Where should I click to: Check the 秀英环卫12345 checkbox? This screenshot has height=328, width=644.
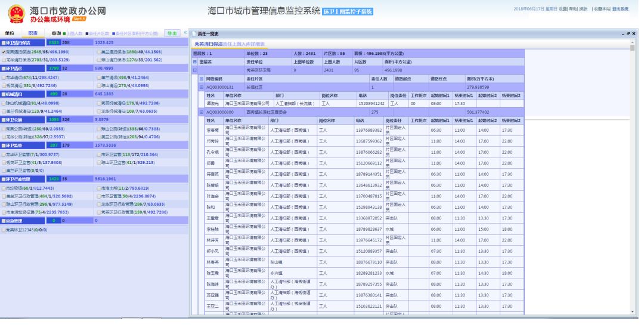click(x=4, y=230)
